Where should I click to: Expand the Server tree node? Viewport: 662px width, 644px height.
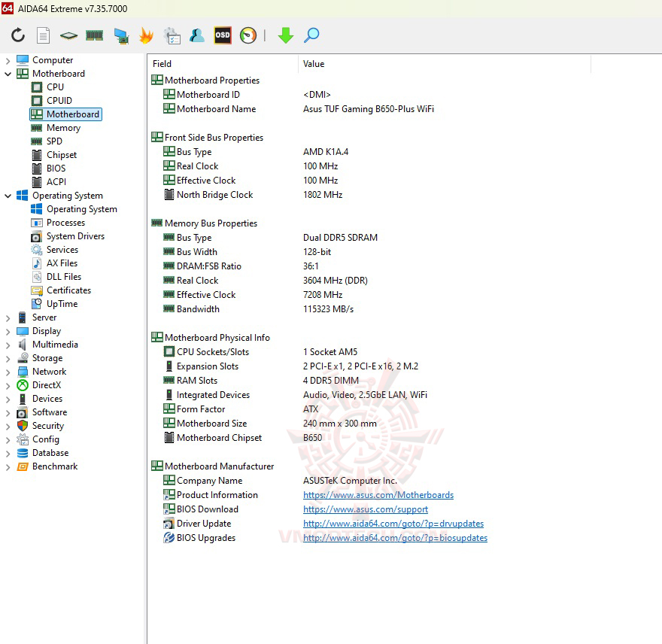(x=8, y=318)
